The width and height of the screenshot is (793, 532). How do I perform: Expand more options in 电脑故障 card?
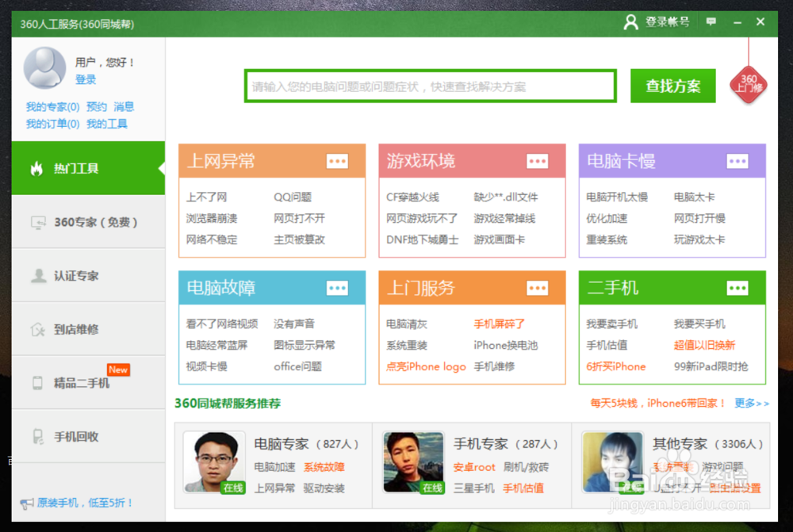click(337, 289)
